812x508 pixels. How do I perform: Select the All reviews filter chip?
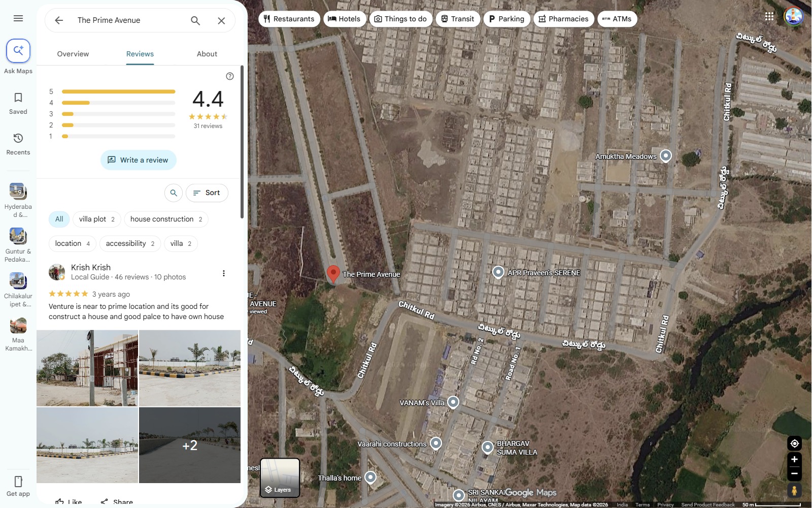[x=59, y=219]
